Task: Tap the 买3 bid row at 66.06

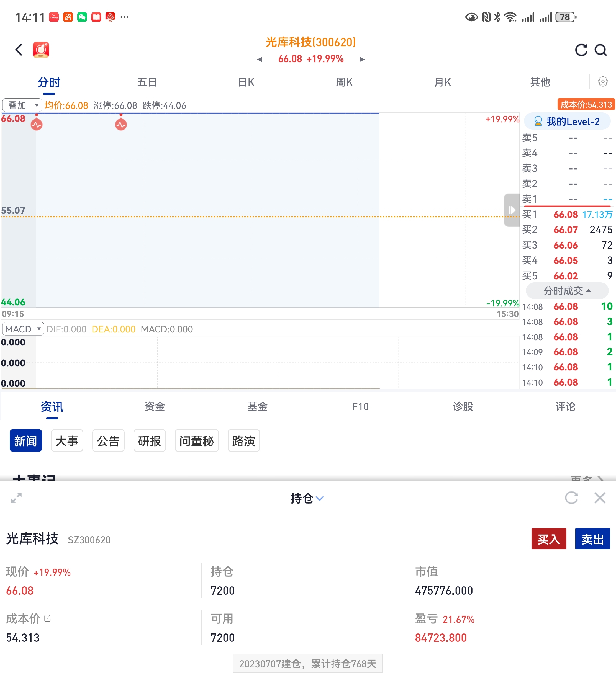Action: [567, 245]
